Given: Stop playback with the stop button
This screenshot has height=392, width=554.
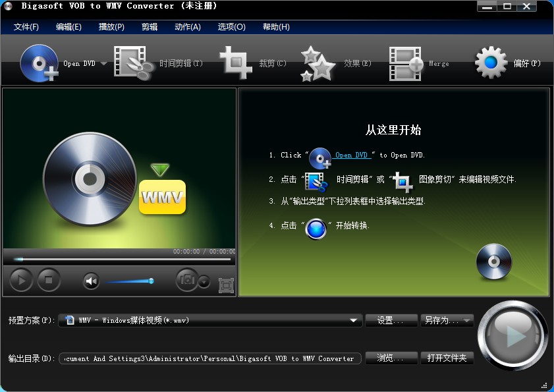Looking at the screenshot, I should click(48, 280).
